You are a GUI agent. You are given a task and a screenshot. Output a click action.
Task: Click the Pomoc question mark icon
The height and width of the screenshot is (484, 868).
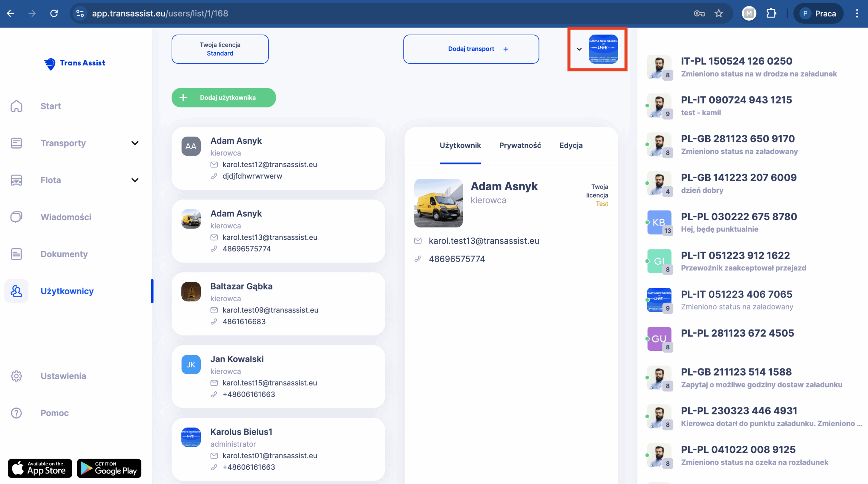[16, 413]
